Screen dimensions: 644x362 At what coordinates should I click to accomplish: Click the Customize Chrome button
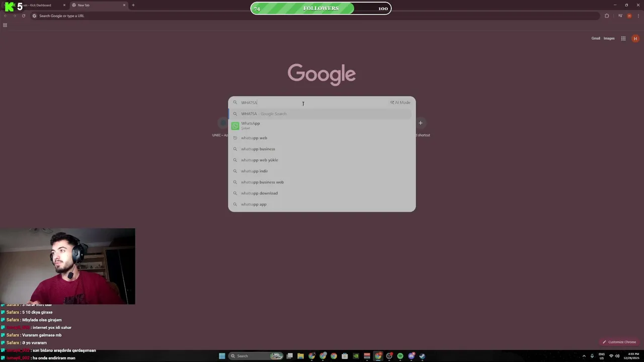coord(619,342)
